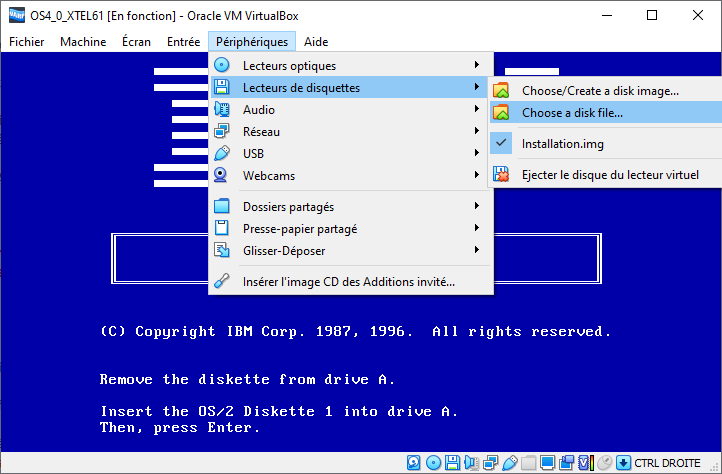Click the keyboard capture arrow icon
The image size is (722, 474).
[x=623, y=462]
